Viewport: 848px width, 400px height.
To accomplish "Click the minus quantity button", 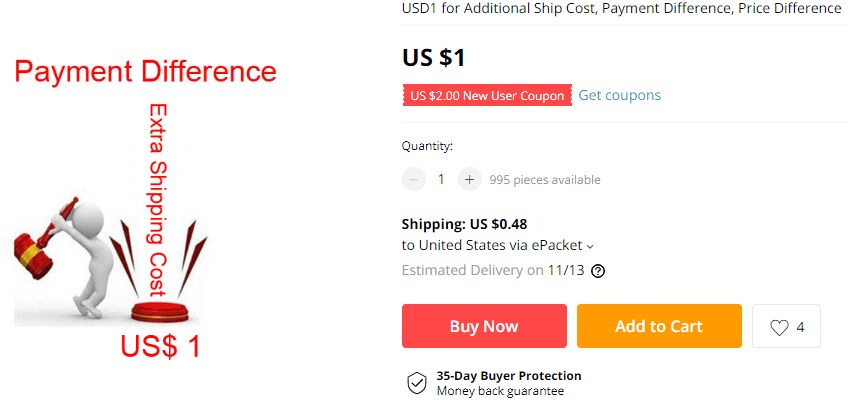I will point(413,180).
